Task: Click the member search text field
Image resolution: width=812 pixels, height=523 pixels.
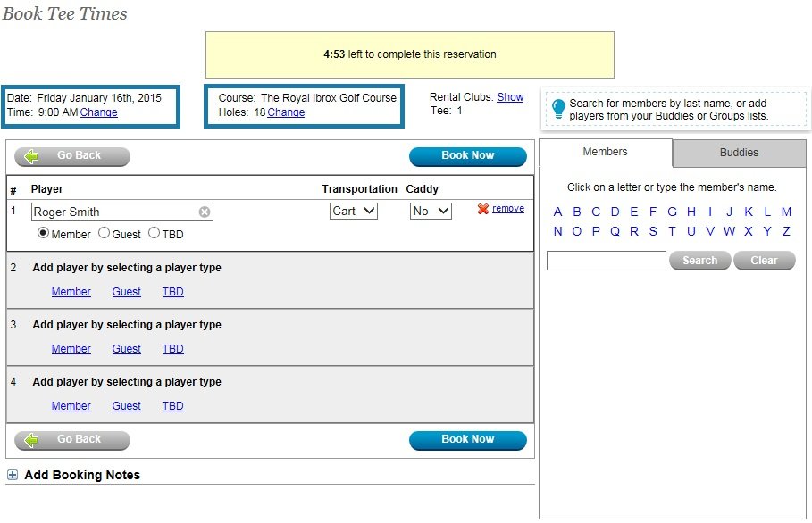Action: click(x=606, y=261)
